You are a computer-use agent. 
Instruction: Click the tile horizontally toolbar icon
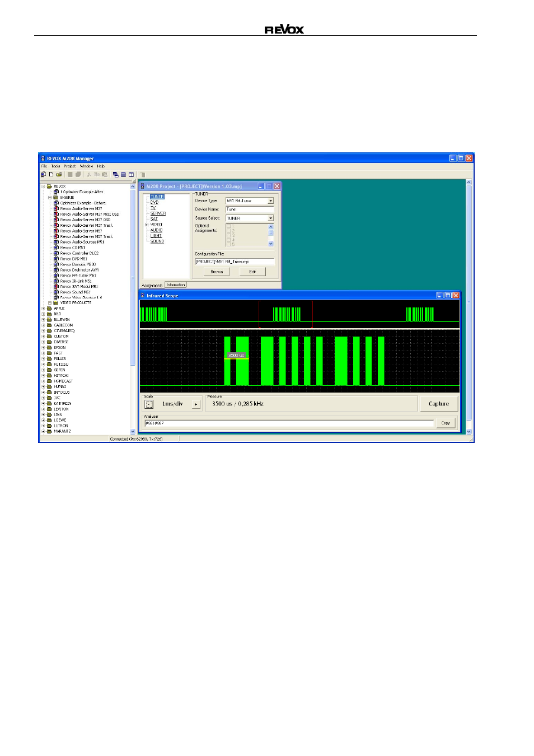(123, 175)
